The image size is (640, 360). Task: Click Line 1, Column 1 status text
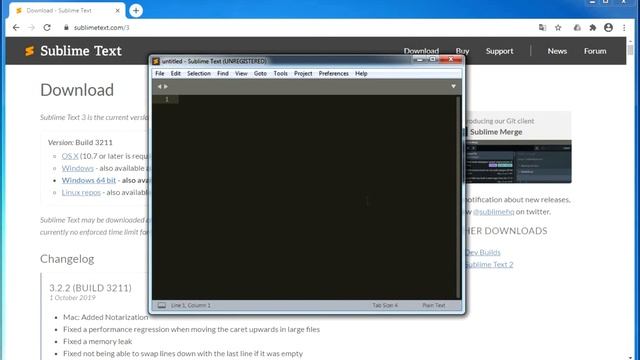click(x=191, y=305)
